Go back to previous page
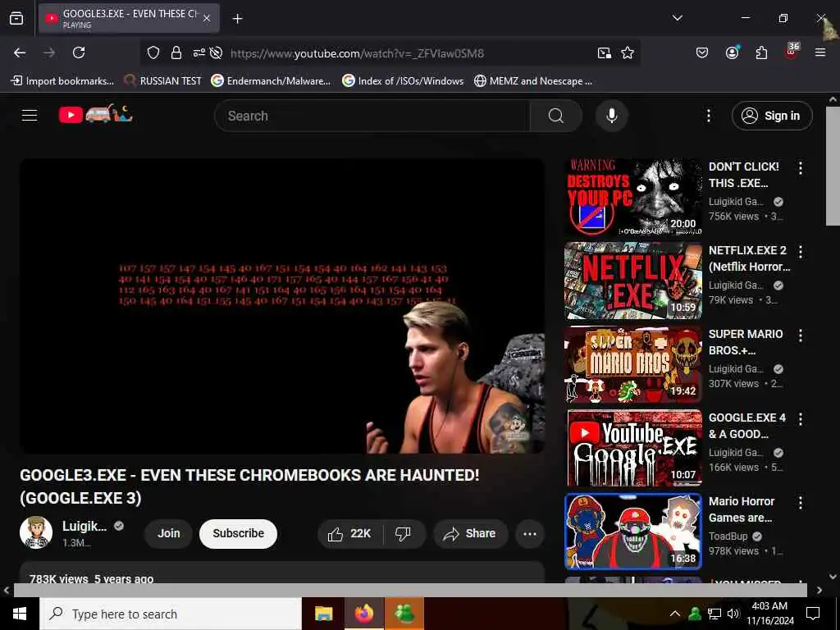Screen dimensions: 840x630 [x=20, y=52]
